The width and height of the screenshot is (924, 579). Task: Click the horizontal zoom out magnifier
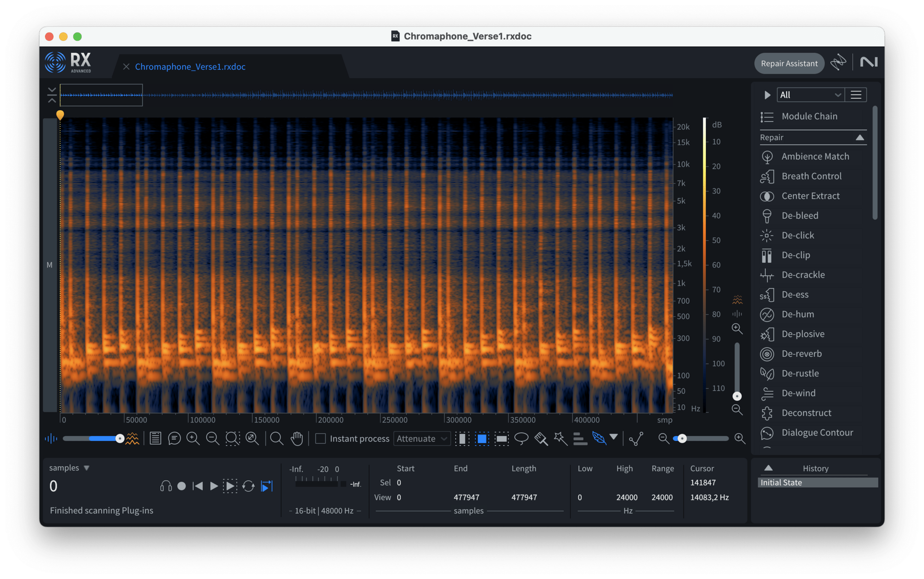point(663,438)
